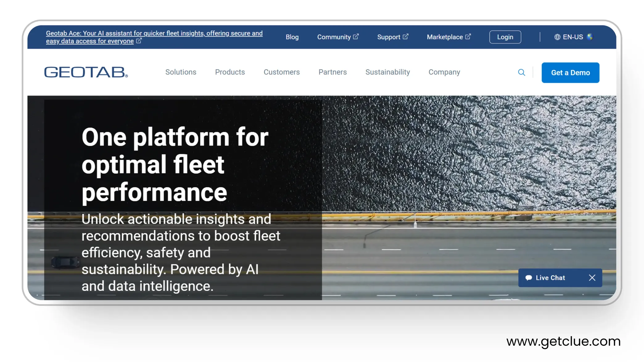This screenshot has width=644, height=362.
Task: Open the Partners menu item
Action: [x=332, y=72]
